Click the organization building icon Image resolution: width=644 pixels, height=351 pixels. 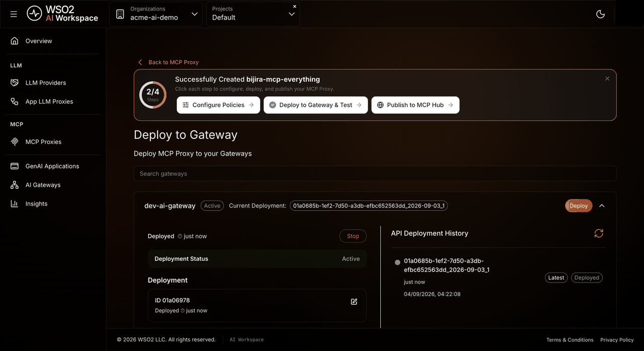[x=120, y=14]
